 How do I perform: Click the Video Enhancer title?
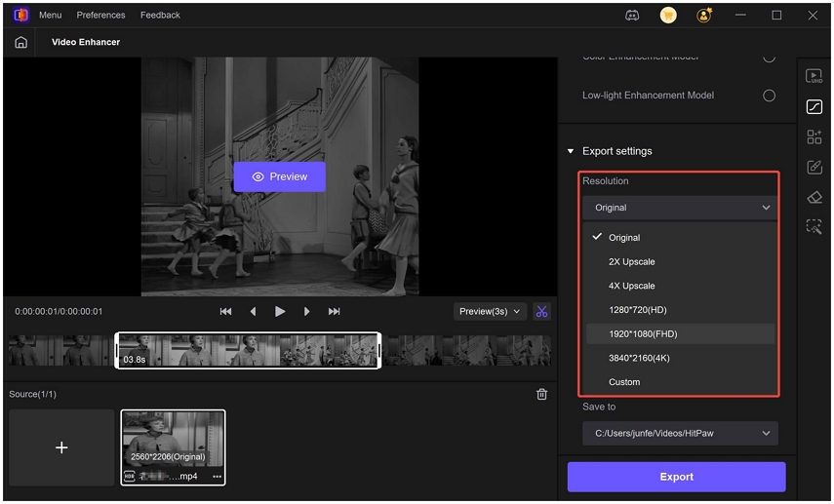86,42
